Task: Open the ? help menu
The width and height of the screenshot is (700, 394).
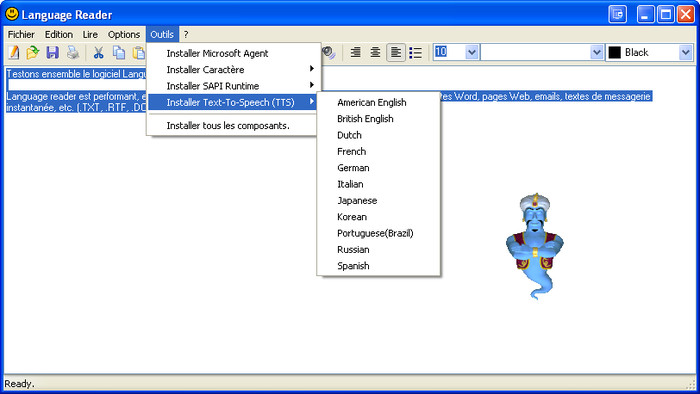Action: 186,34
